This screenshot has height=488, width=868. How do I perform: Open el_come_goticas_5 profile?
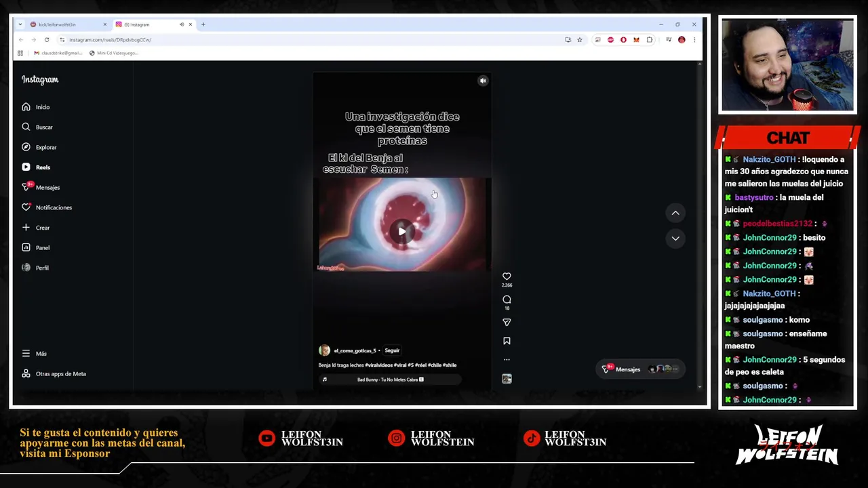coord(355,351)
